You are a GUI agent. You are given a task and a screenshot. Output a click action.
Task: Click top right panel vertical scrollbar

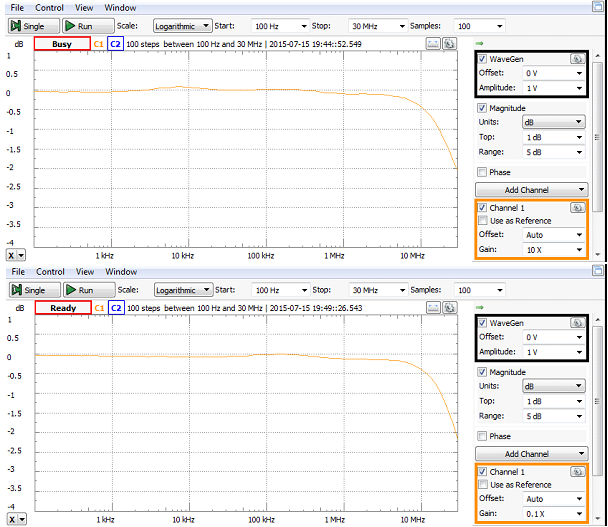[x=598, y=154]
